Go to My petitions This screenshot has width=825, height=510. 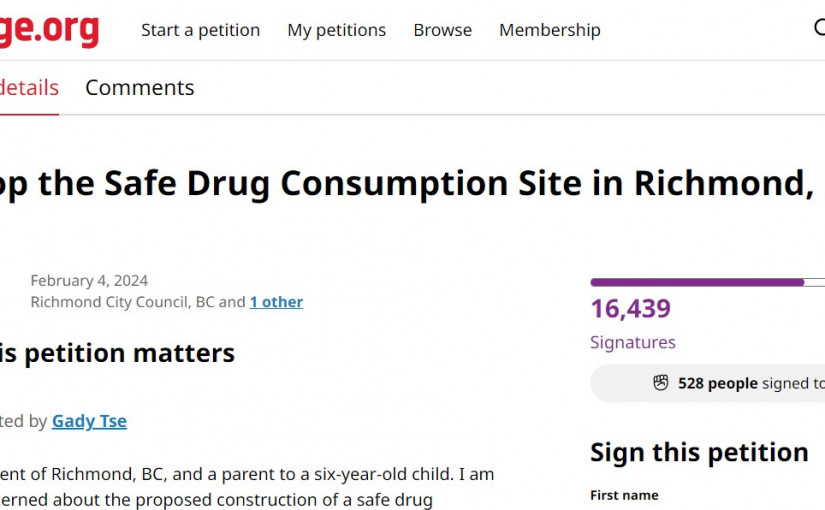pos(336,30)
